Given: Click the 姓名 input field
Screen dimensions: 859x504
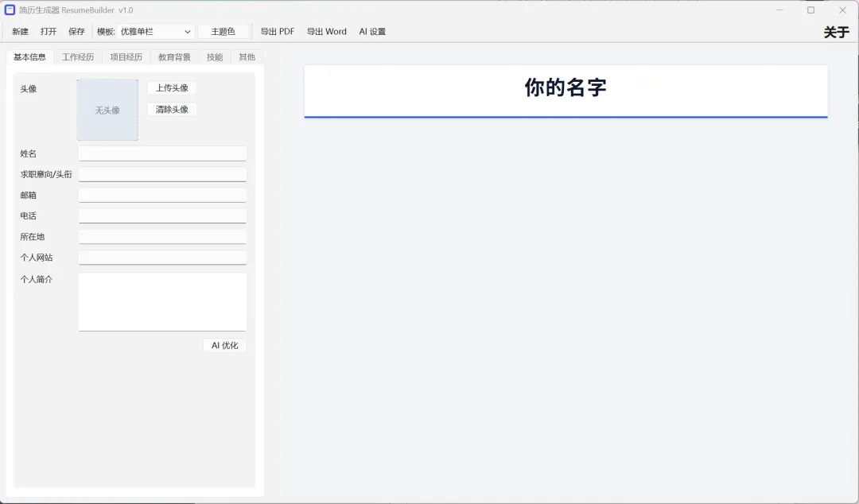Looking at the screenshot, I should click(163, 153).
